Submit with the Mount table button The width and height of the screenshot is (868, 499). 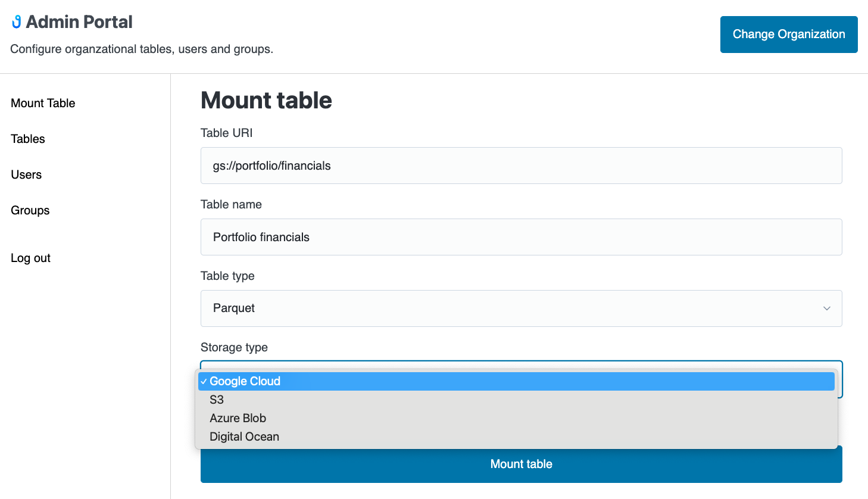tap(520, 464)
